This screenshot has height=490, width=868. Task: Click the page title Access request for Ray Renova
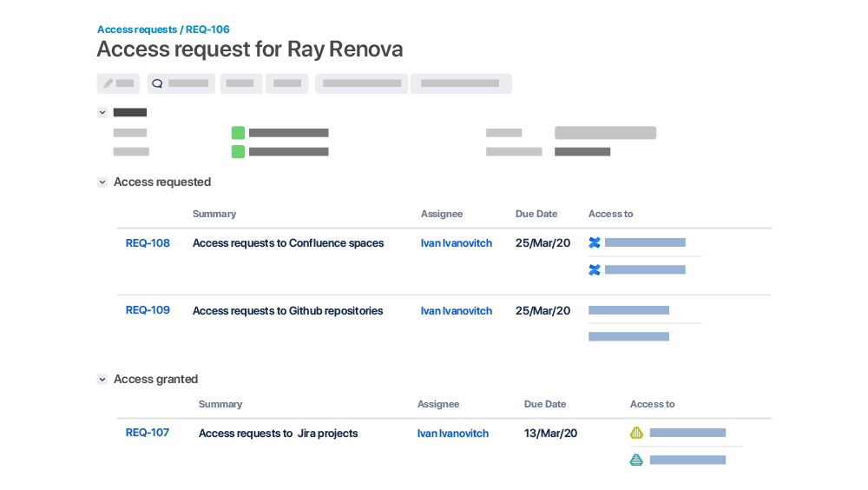point(250,49)
